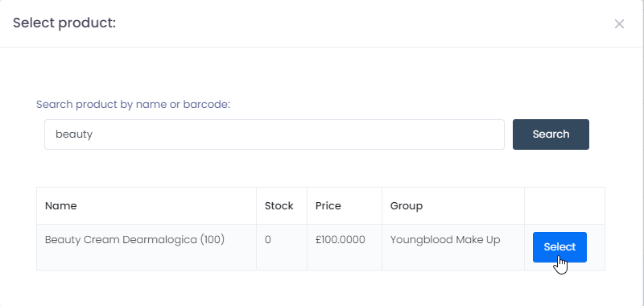
Task: Click the 'Select product:' dialog title
Action: pyautogui.click(x=64, y=23)
